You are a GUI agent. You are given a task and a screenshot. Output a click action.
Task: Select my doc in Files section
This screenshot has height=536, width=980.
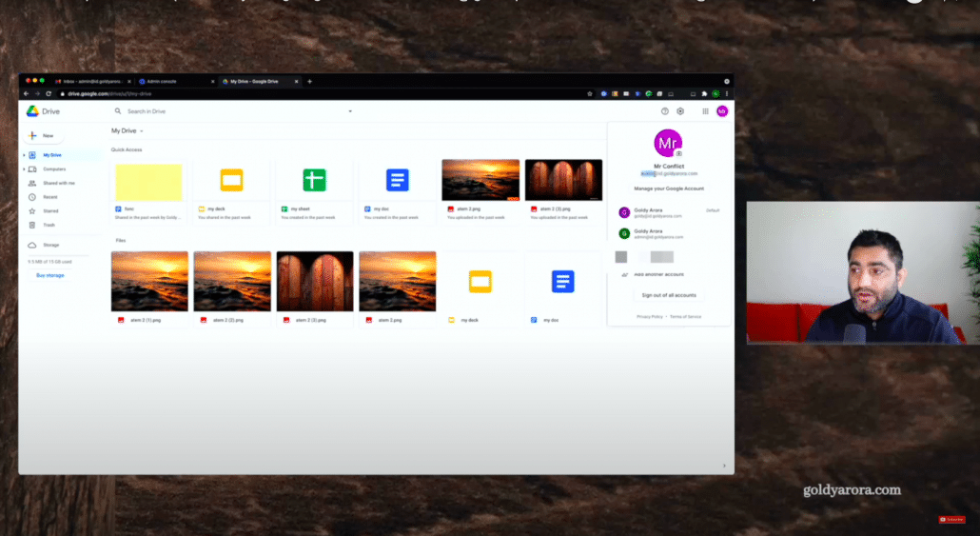(x=562, y=288)
